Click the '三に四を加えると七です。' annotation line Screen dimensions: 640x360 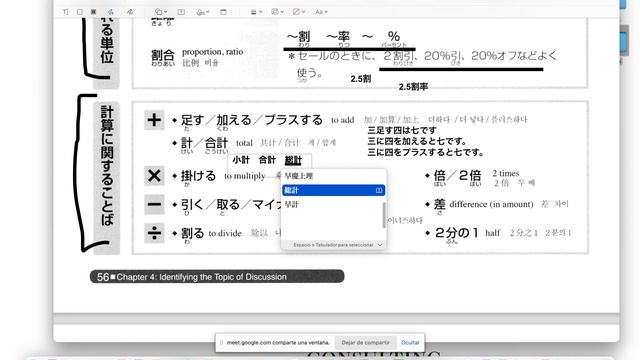point(417,141)
